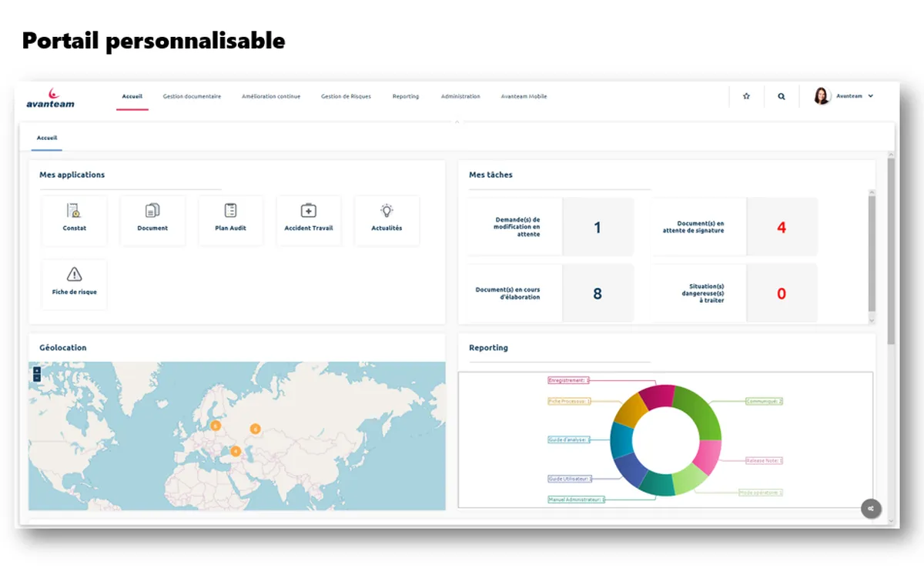Click the magenta Enregistrement donut segment

(x=656, y=396)
